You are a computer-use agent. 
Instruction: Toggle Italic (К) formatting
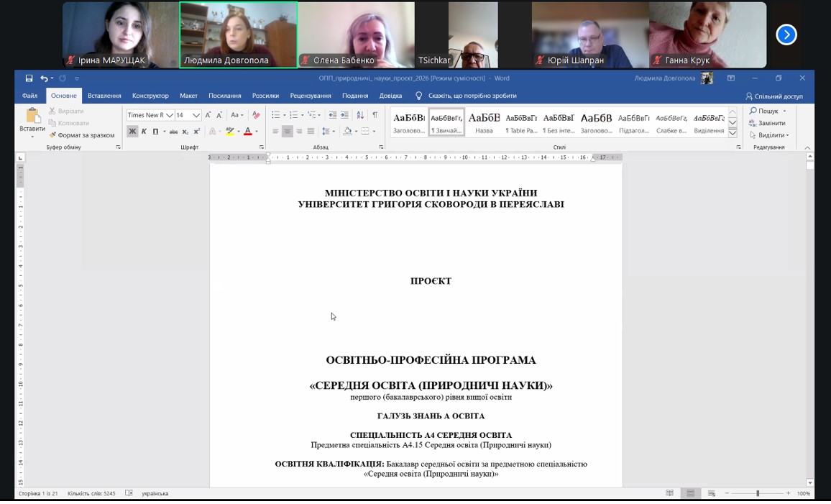click(144, 132)
